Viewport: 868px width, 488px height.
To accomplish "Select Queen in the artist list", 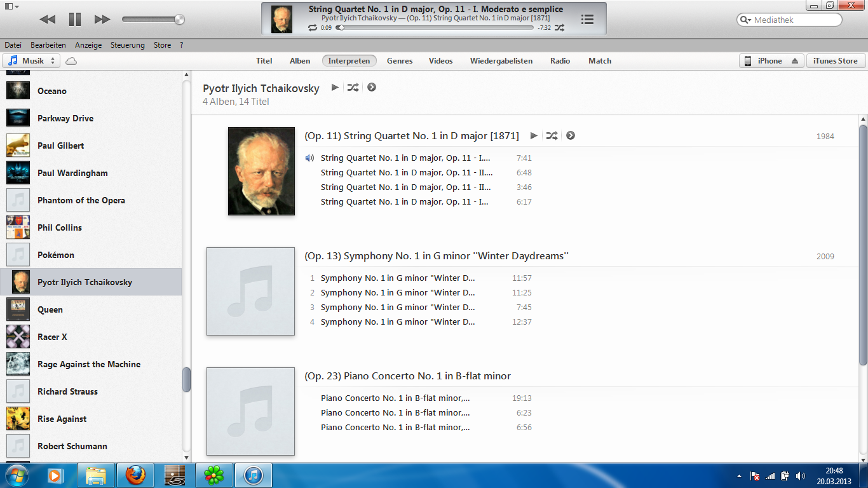I will click(91, 309).
